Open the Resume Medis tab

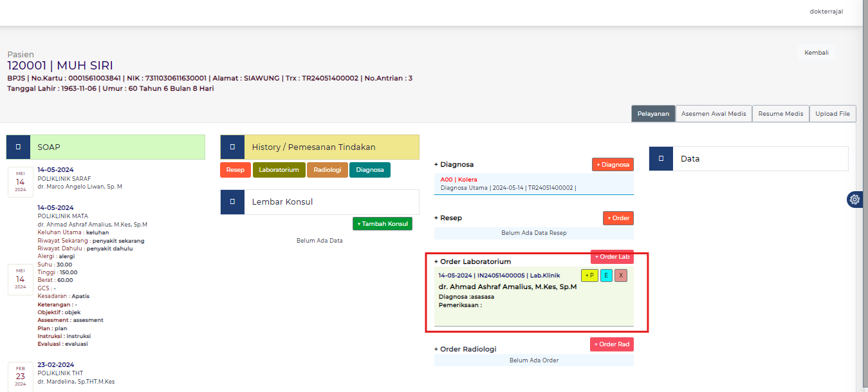[x=780, y=114]
